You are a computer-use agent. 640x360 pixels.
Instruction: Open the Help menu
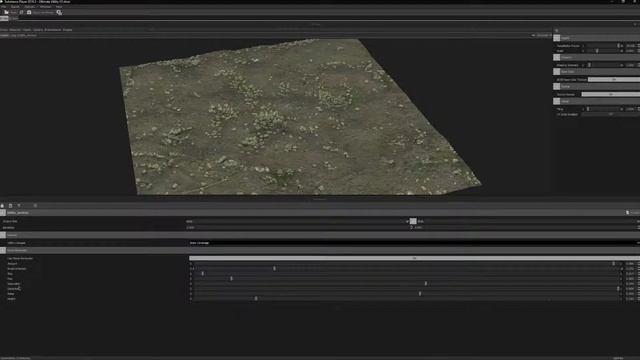pyautogui.click(x=59, y=7)
